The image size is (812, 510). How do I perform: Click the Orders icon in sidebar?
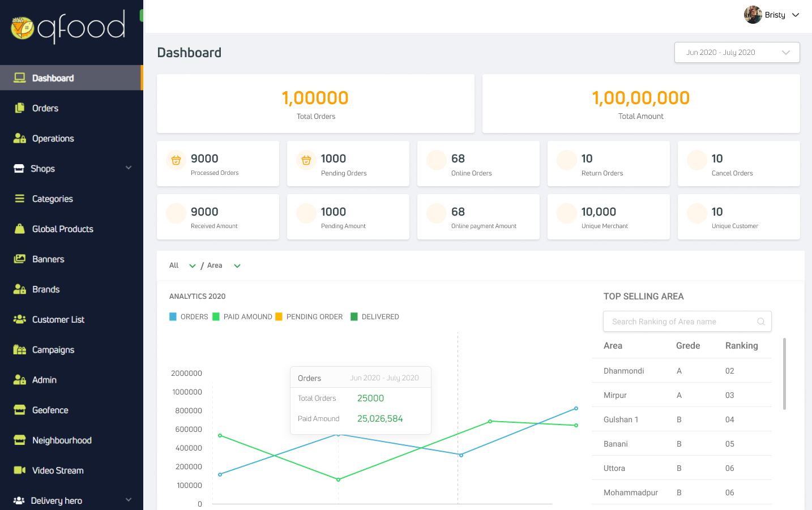(20, 108)
